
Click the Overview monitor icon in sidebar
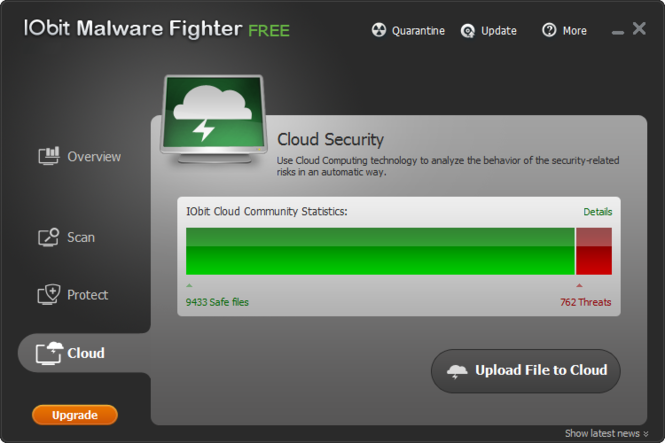tap(49, 156)
